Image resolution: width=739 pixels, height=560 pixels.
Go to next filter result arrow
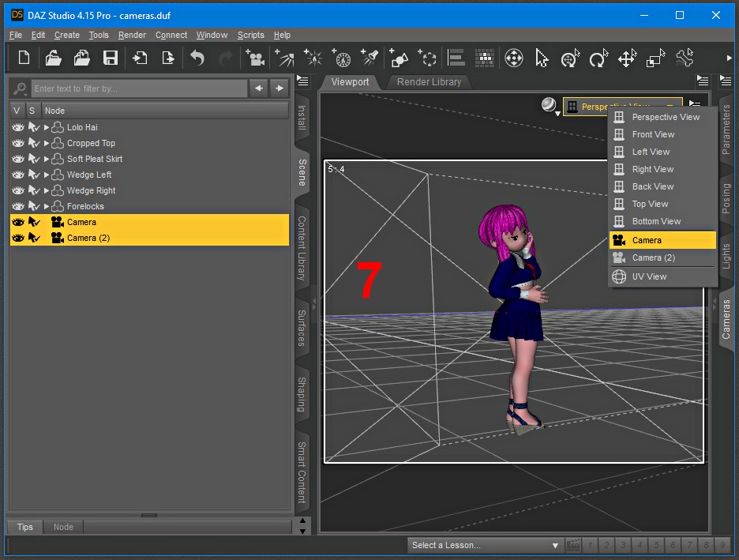click(x=279, y=88)
